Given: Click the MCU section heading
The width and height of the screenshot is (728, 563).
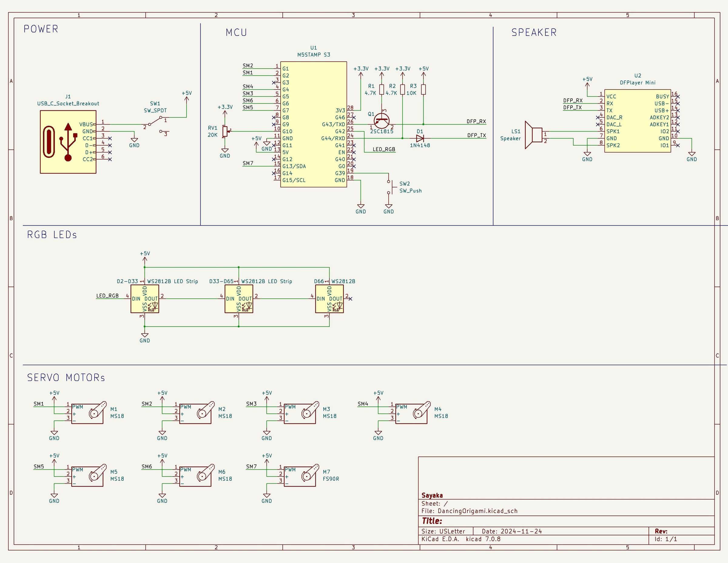Looking at the screenshot, I should [236, 32].
